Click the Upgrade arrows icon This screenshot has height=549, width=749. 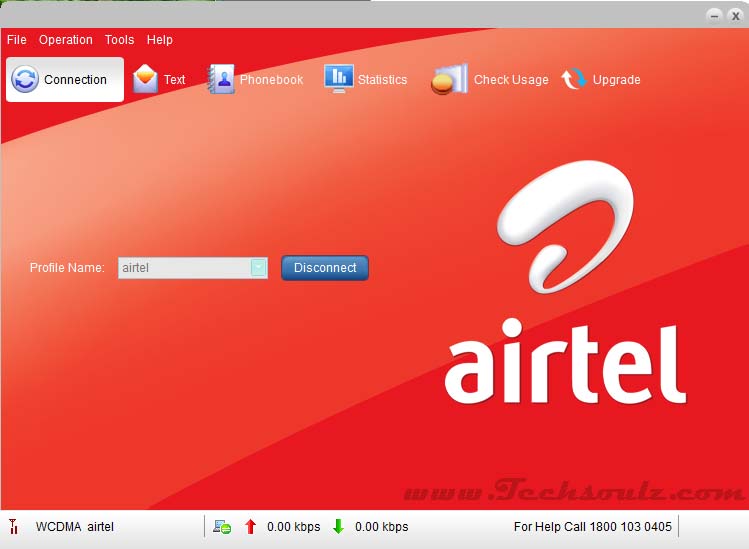(x=574, y=79)
